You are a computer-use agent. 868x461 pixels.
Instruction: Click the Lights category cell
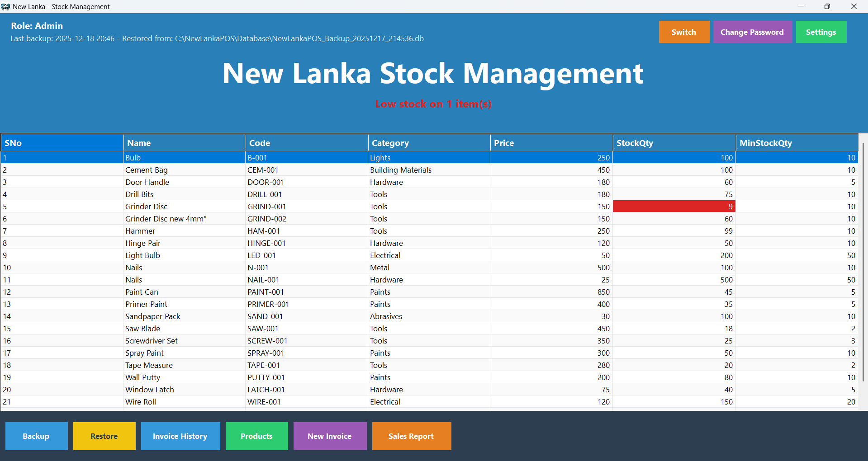point(429,158)
